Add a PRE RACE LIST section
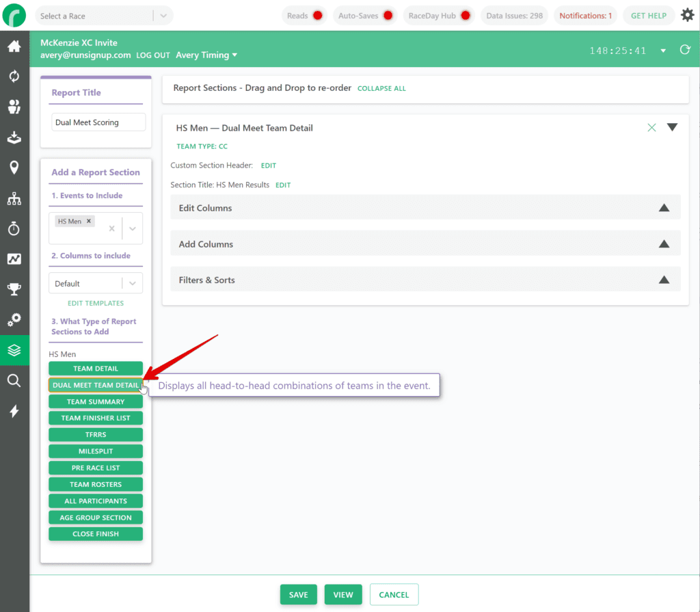This screenshot has width=700, height=612. (96, 468)
